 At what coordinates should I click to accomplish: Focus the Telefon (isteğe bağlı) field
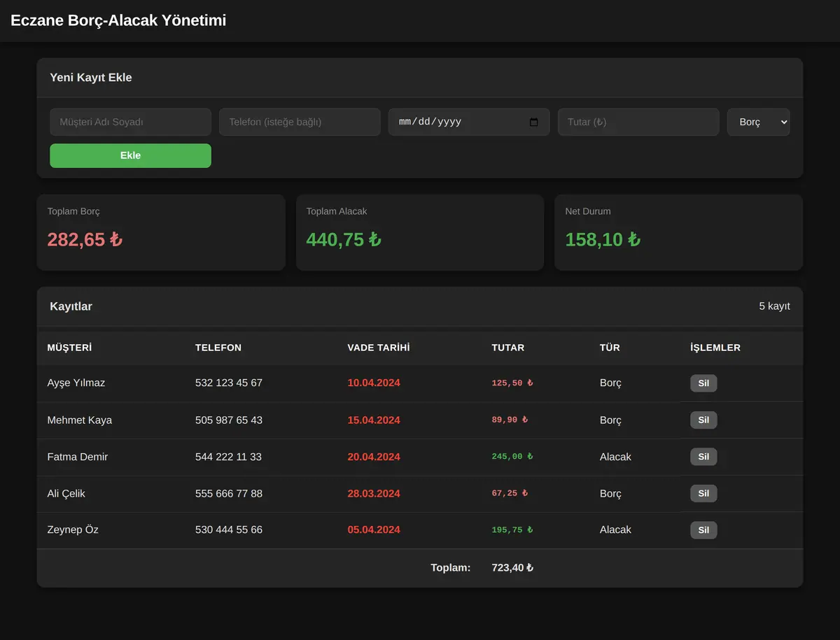click(x=300, y=122)
